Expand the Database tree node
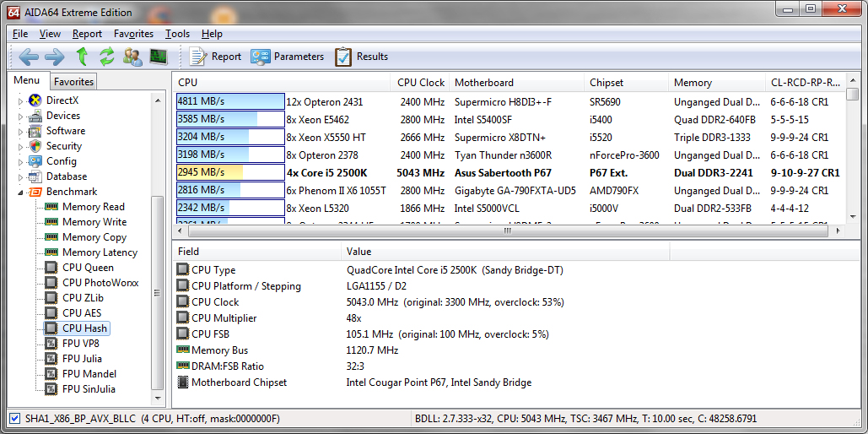The width and height of the screenshot is (868, 434). pos(21,176)
